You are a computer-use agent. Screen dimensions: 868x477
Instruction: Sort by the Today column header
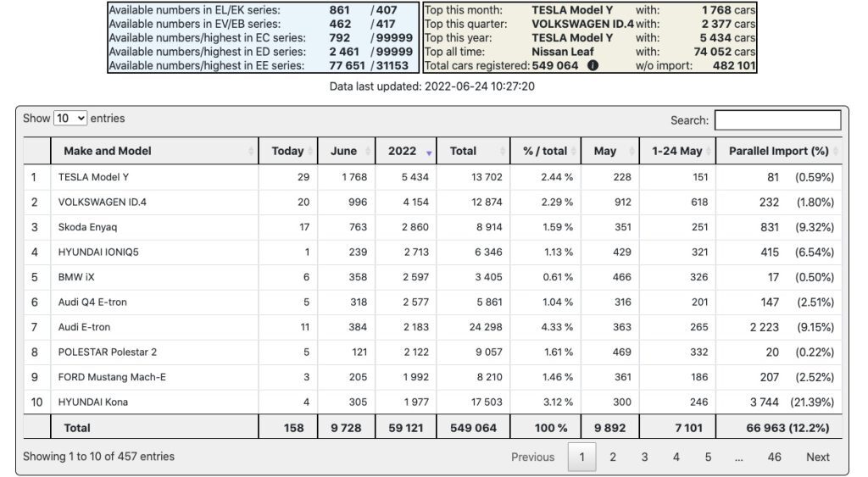287,151
